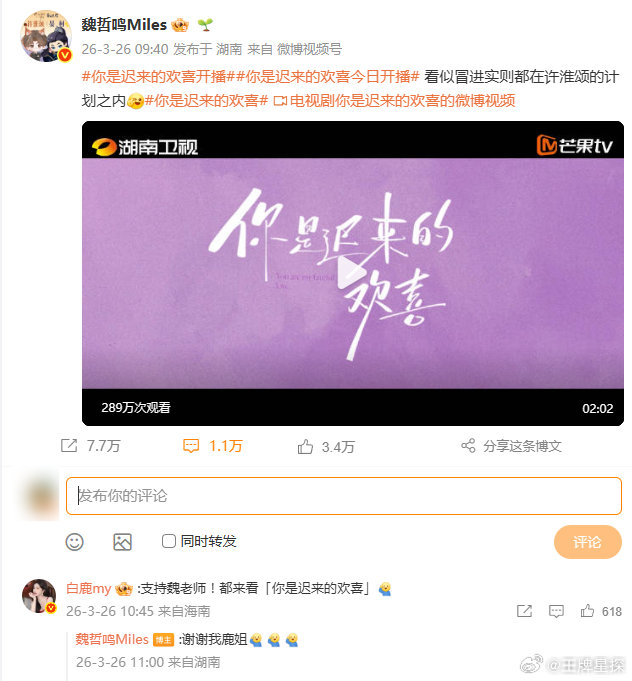This screenshot has width=632, height=681.
Task: Click repost icon showing 7.7万
Action: pos(69,446)
